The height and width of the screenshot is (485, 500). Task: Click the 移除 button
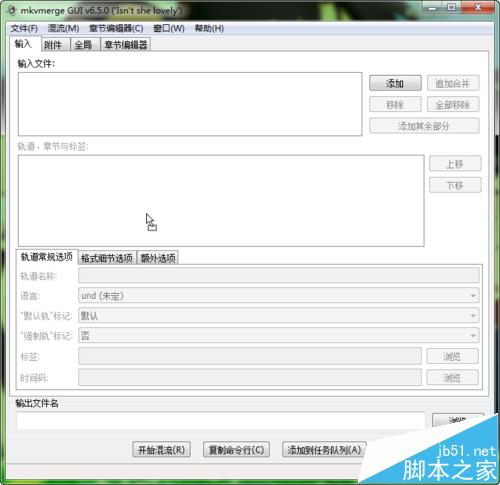coord(395,105)
